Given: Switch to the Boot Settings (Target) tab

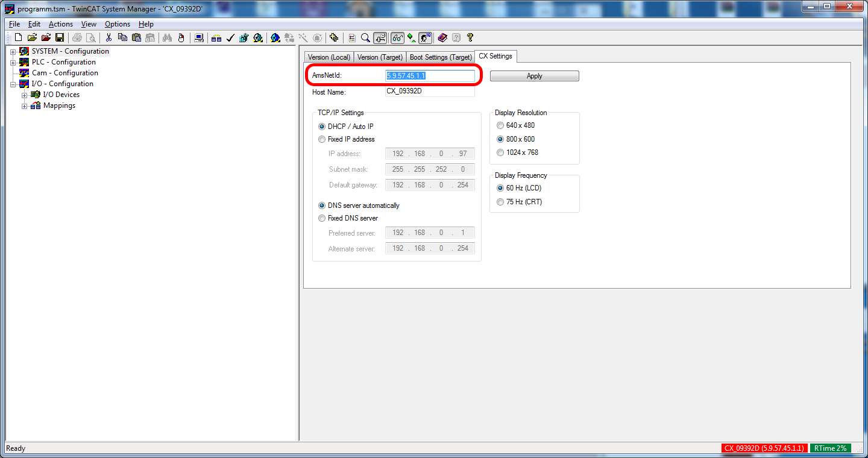Looking at the screenshot, I should pyautogui.click(x=441, y=57).
